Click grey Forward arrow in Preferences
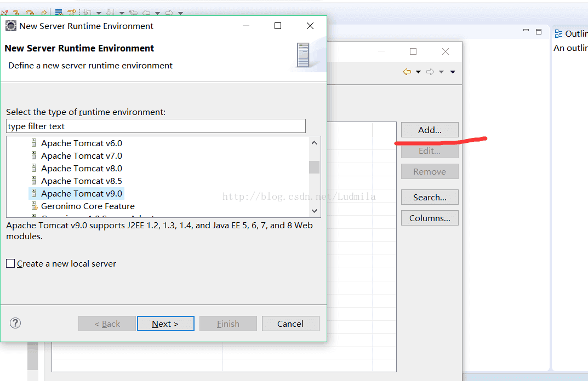The width and height of the screenshot is (588, 381). (430, 72)
